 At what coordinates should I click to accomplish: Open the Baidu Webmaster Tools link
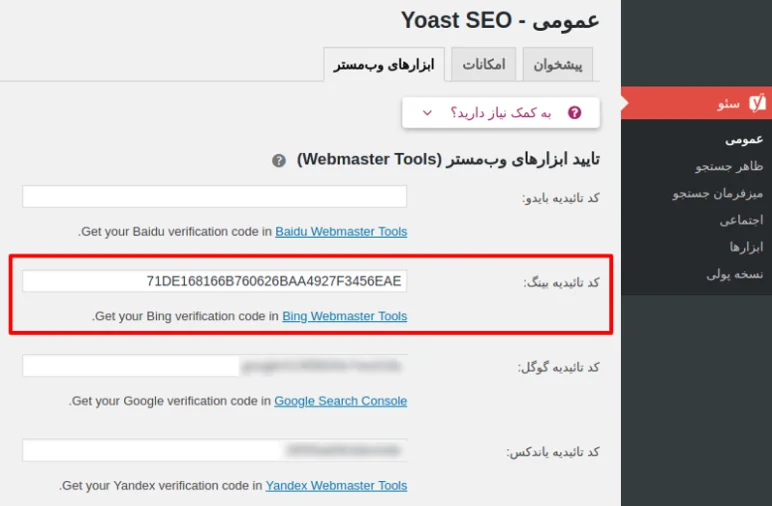[341, 231]
